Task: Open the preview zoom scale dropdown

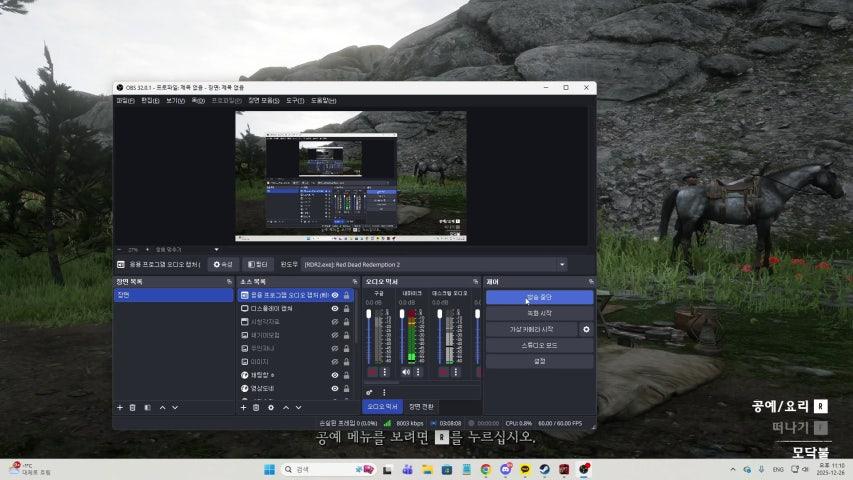Action: pyautogui.click(x=216, y=249)
